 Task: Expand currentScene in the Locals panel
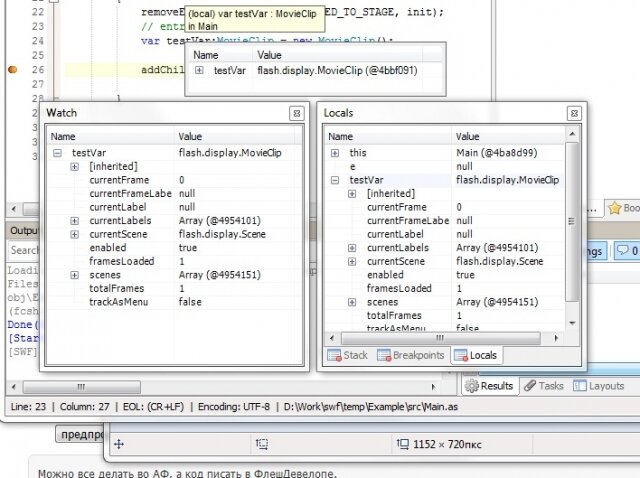352,261
